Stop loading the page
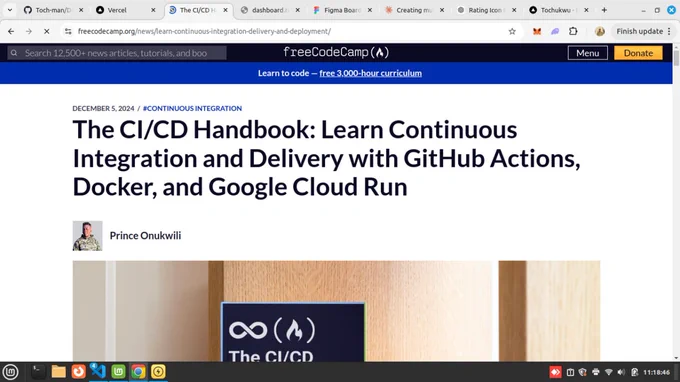The height and width of the screenshot is (382, 680). [46, 31]
